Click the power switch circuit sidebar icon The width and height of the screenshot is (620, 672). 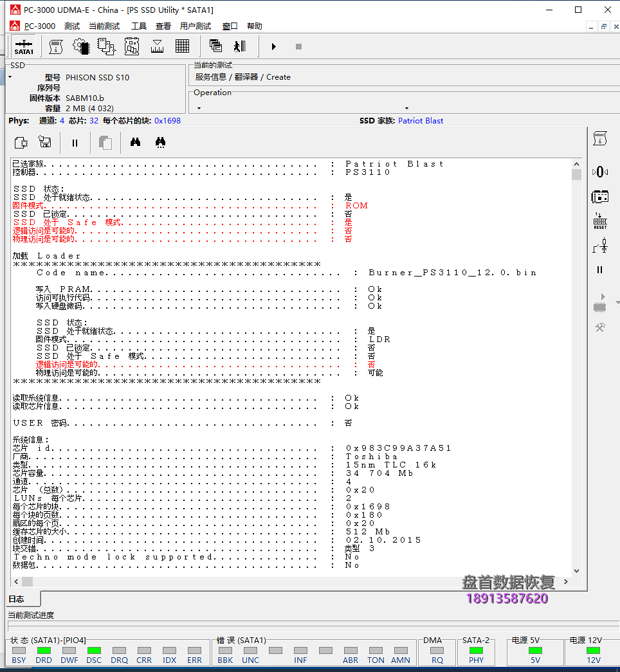[x=600, y=246]
